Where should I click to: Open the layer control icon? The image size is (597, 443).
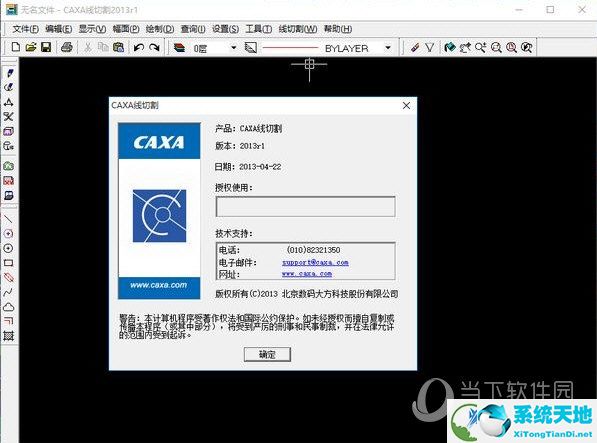click(x=179, y=48)
